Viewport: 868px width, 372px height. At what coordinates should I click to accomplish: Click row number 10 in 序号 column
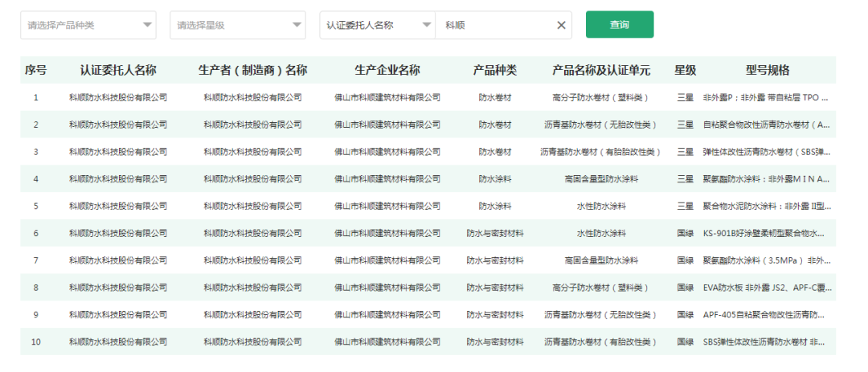pyautogui.click(x=36, y=341)
